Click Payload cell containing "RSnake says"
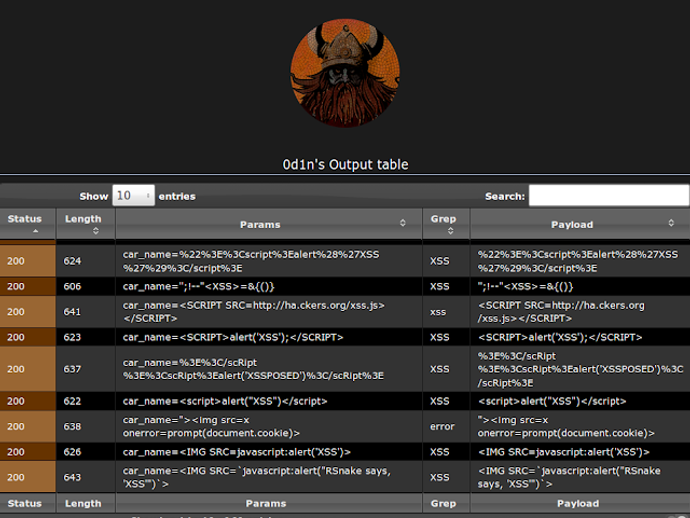 click(x=580, y=477)
